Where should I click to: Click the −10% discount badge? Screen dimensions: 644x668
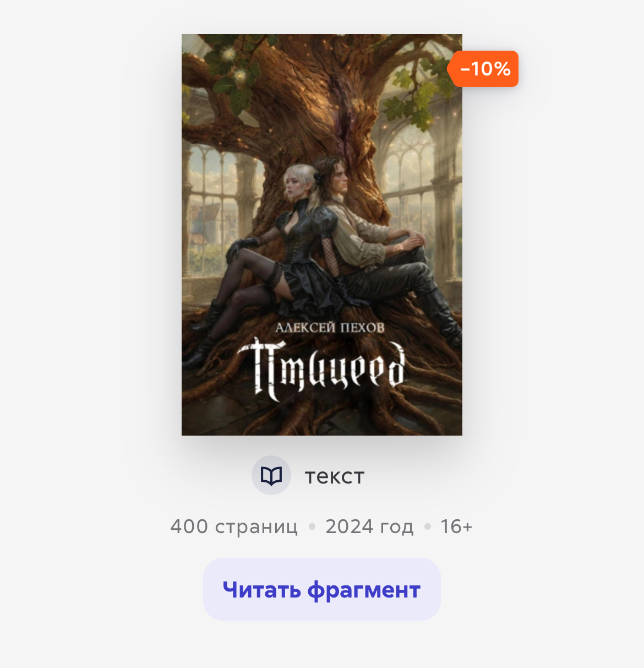click(485, 69)
